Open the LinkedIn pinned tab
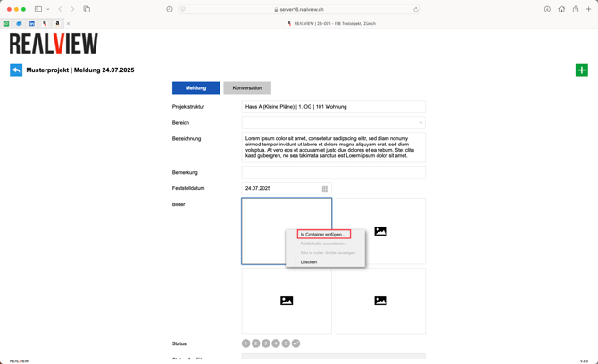Viewport: 598px width, 364px height. pos(32,23)
